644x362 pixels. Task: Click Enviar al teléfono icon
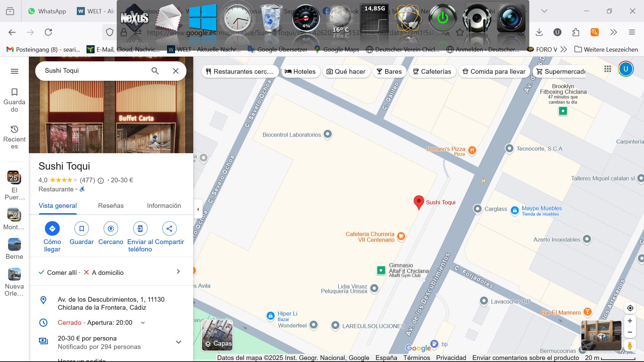click(x=140, y=229)
